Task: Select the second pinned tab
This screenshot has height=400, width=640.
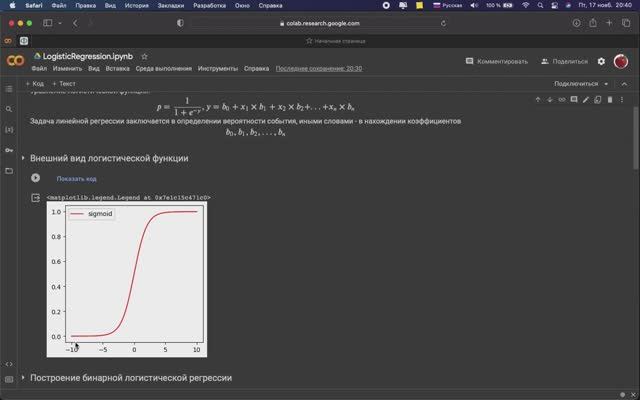Action: (x=24, y=41)
